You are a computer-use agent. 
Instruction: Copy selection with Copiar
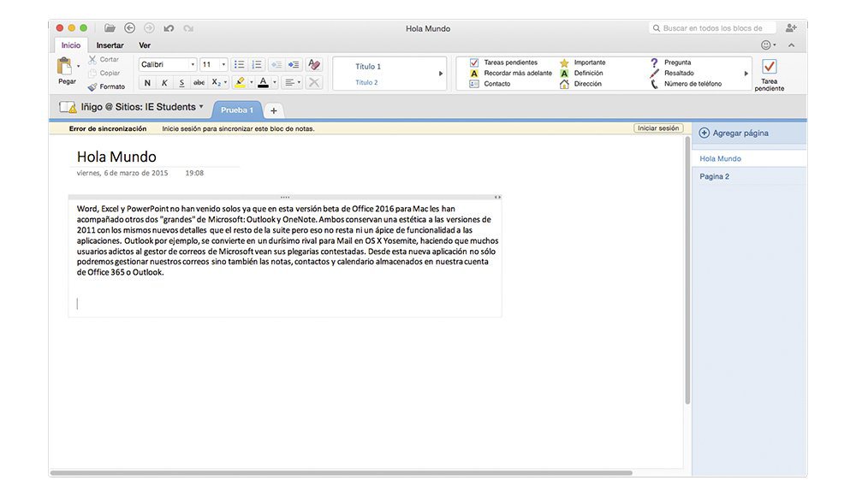(x=104, y=73)
